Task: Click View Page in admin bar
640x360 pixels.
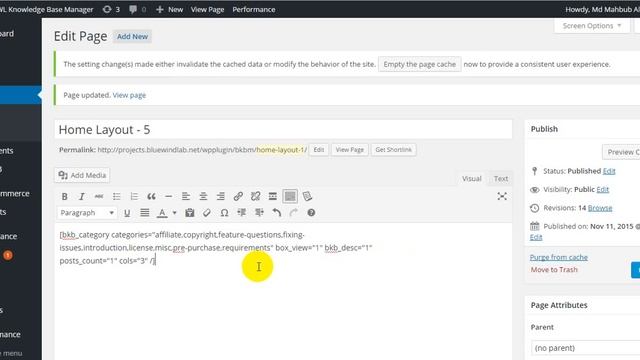Action: pyautogui.click(x=207, y=9)
